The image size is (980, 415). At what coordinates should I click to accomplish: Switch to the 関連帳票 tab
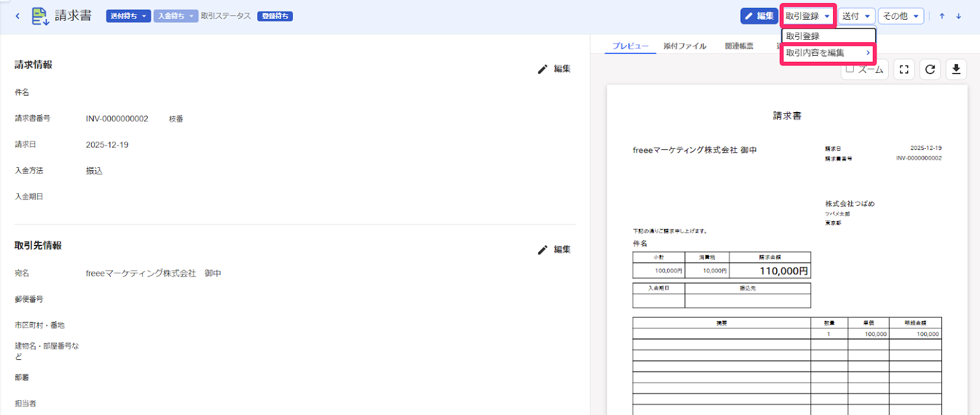click(x=739, y=46)
